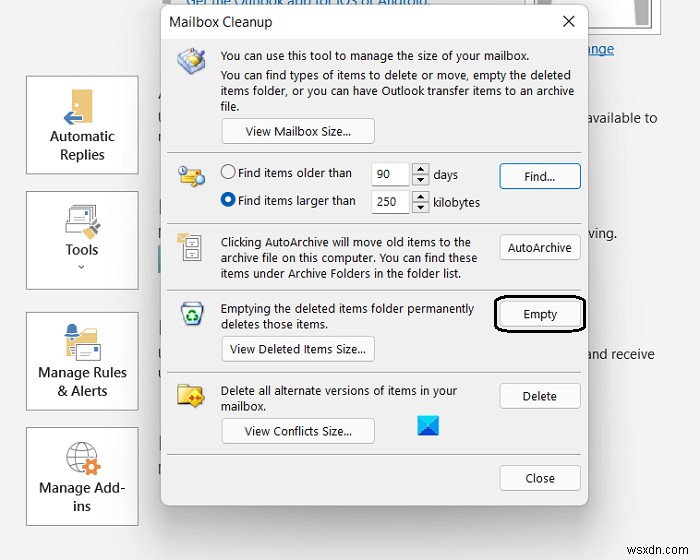
Task: Click the View Mailbox Size button
Action: [298, 131]
